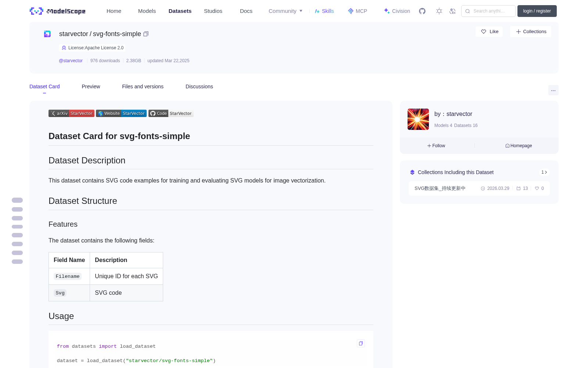588x368 pixels.
Task: Switch language with the translate icon
Action: tap(453, 11)
